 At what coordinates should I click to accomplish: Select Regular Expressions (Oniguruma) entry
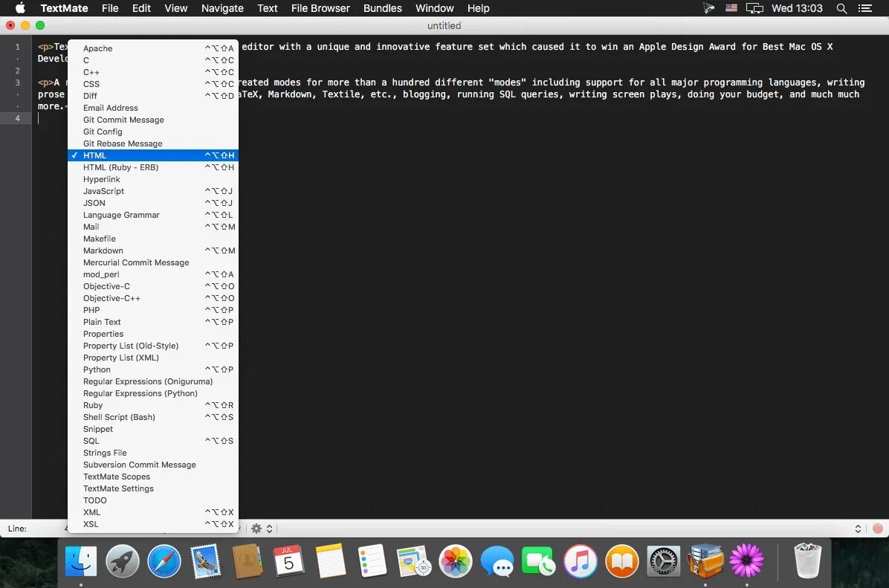[153, 381]
